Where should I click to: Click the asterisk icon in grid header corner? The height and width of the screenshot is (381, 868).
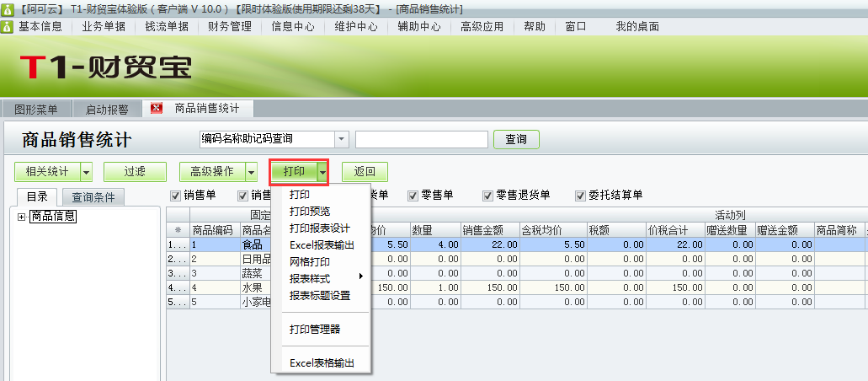178,230
